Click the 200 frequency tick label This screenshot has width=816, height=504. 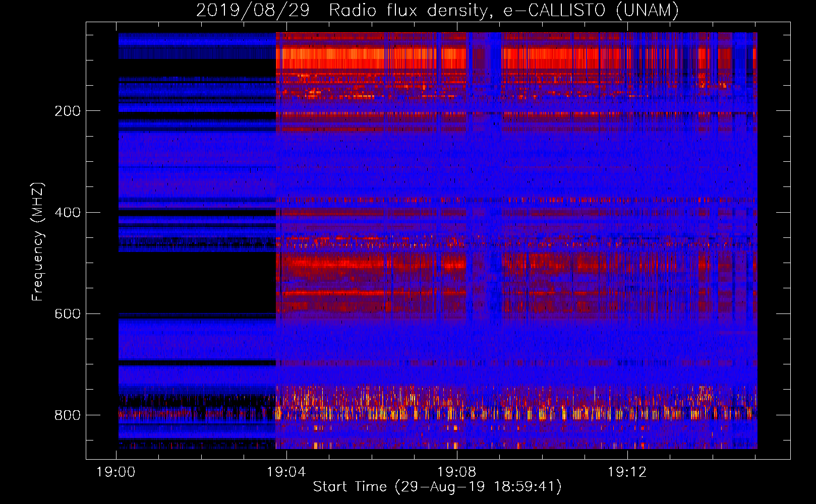pos(68,111)
